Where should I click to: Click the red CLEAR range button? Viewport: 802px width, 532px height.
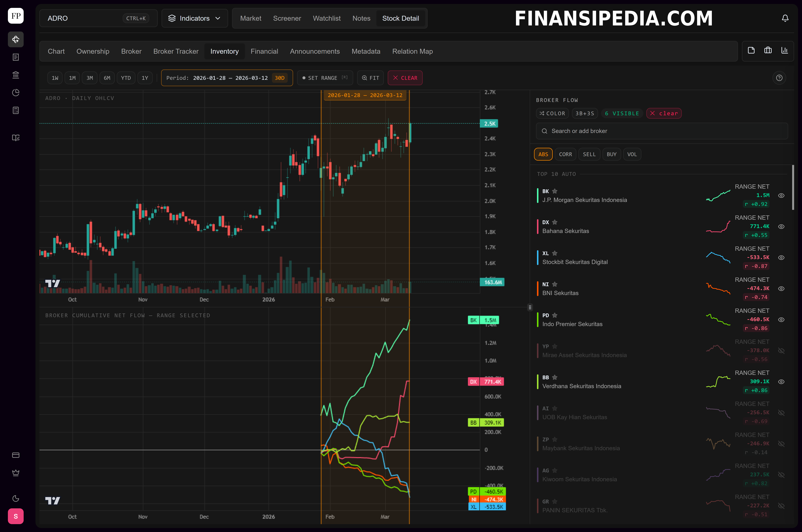click(x=405, y=78)
